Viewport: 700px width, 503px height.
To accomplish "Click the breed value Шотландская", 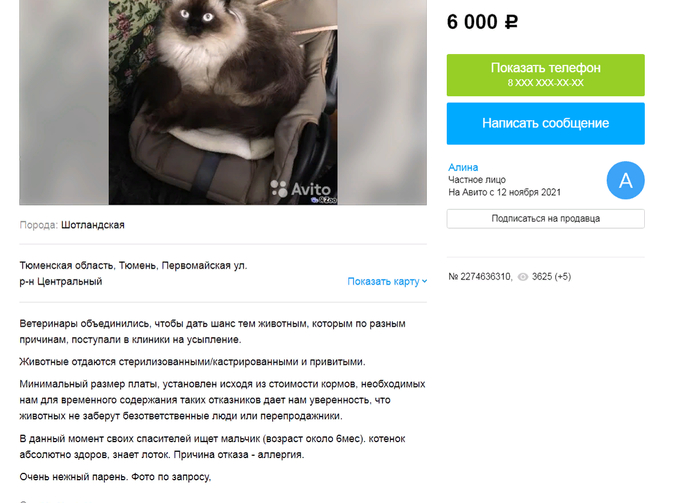I will click(93, 225).
